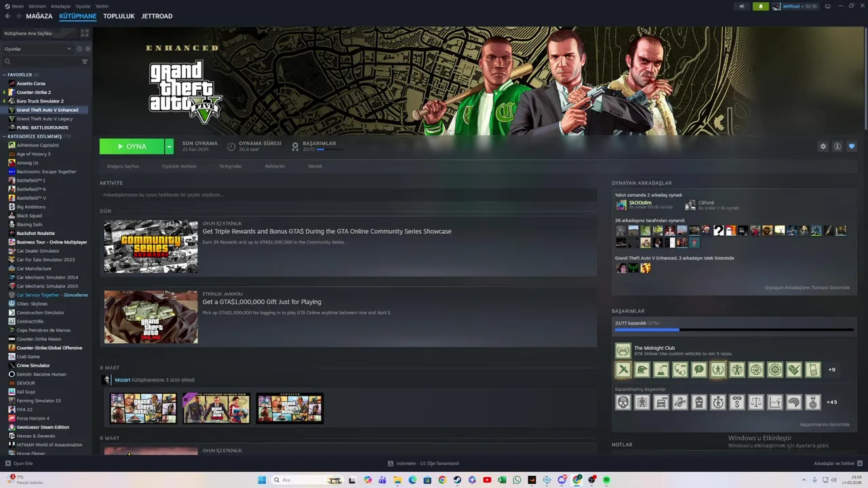Open Destek game link
The image size is (868, 488).
(315, 166)
